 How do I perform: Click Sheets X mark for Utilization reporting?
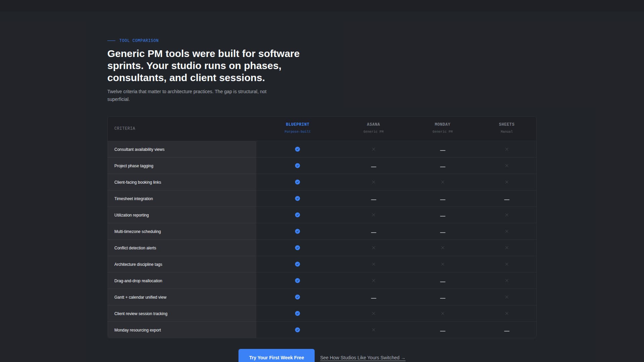tap(507, 215)
